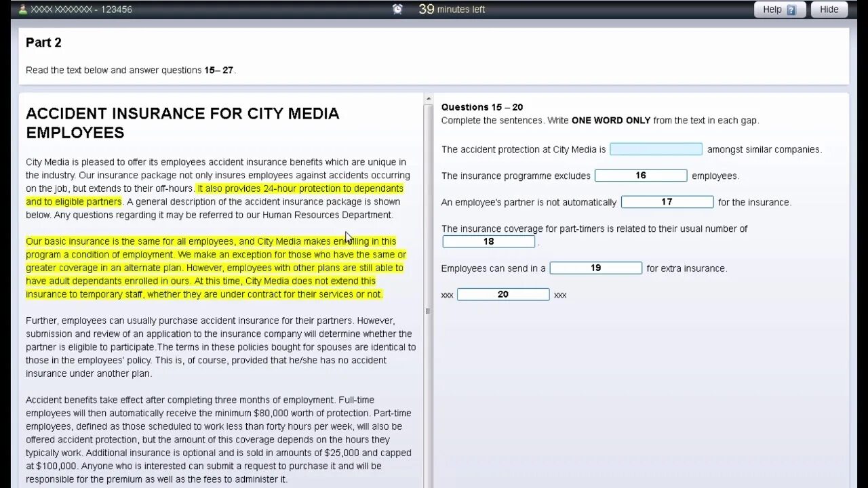Image resolution: width=868 pixels, height=488 pixels.
Task: Open the Help button
Action: click(779, 9)
